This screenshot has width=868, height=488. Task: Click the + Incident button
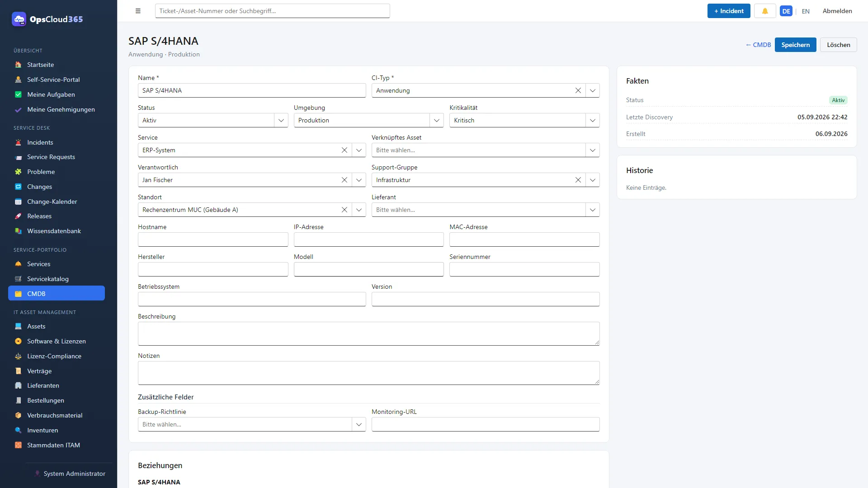729,11
